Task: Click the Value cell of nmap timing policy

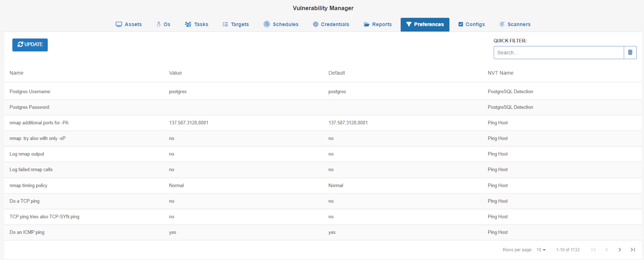Action: (x=176, y=185)
